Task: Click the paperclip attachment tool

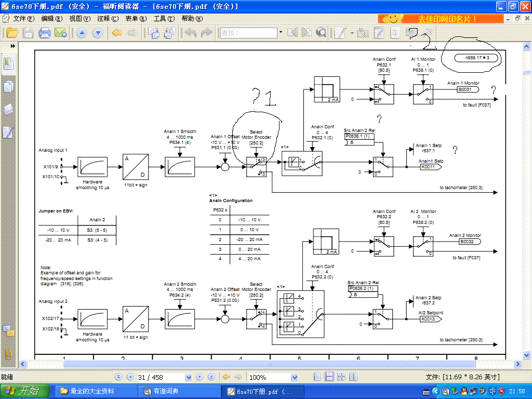Action: 363,33
